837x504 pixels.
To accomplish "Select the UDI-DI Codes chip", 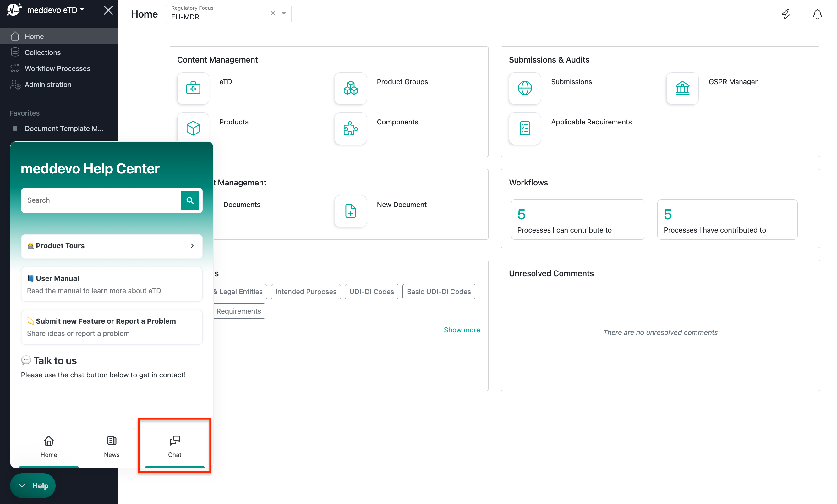I will pos(371,291).
